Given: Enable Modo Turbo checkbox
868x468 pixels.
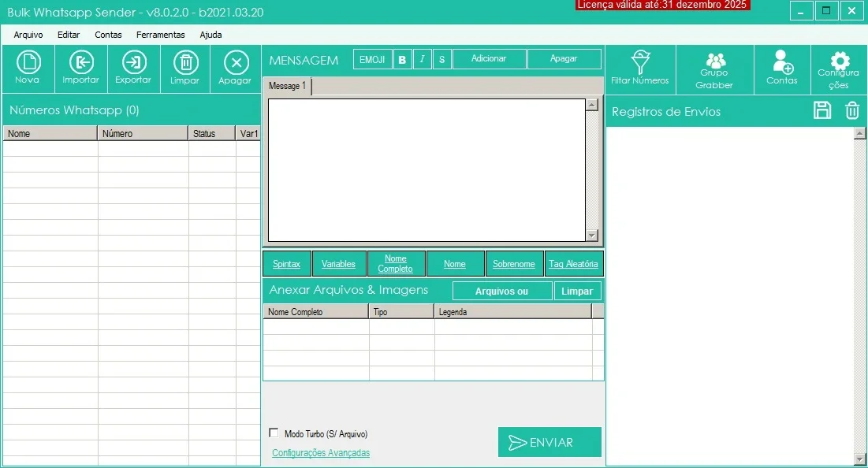Looking at the screenshot, I should pos(274,433).
